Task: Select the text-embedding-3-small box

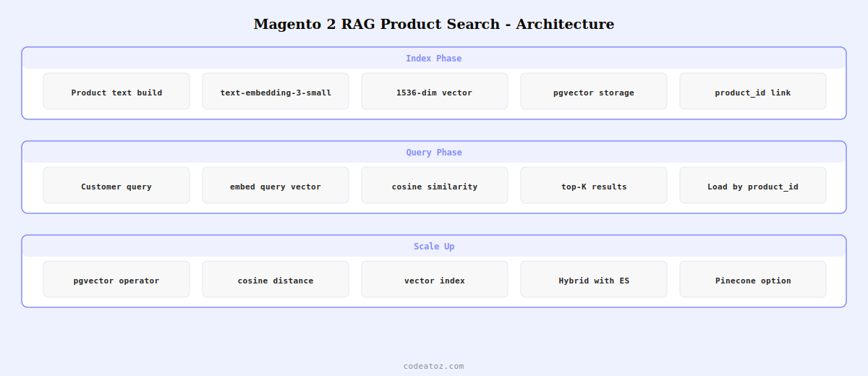Action: (276, 91)
